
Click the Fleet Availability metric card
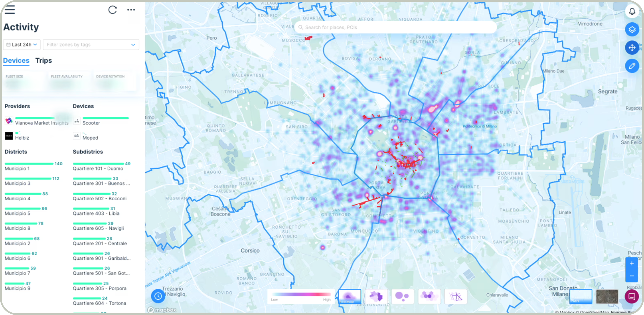click(70, 81)
